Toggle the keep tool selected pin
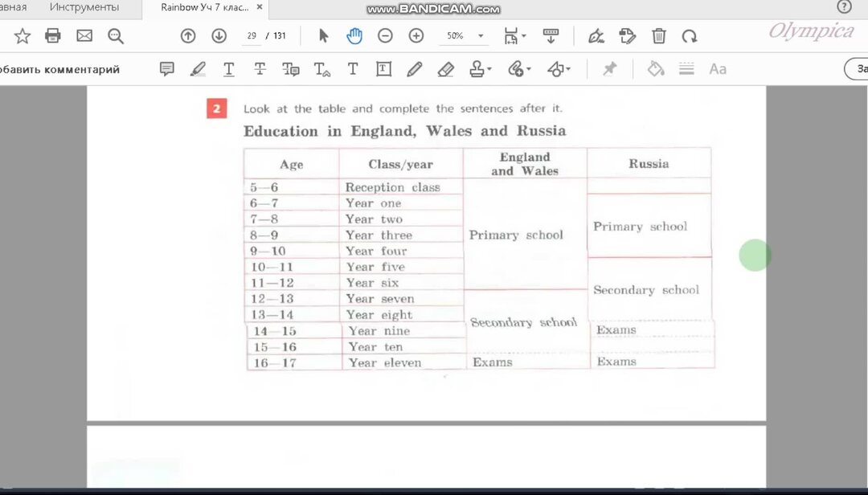 pyautogui.click(x=609, y=69)
